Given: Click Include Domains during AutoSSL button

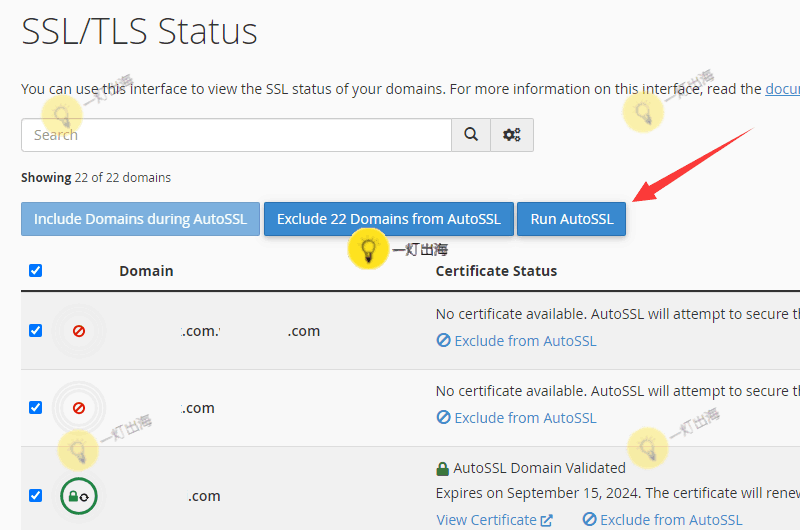Looking at the screenshot, I should (140, 219).
